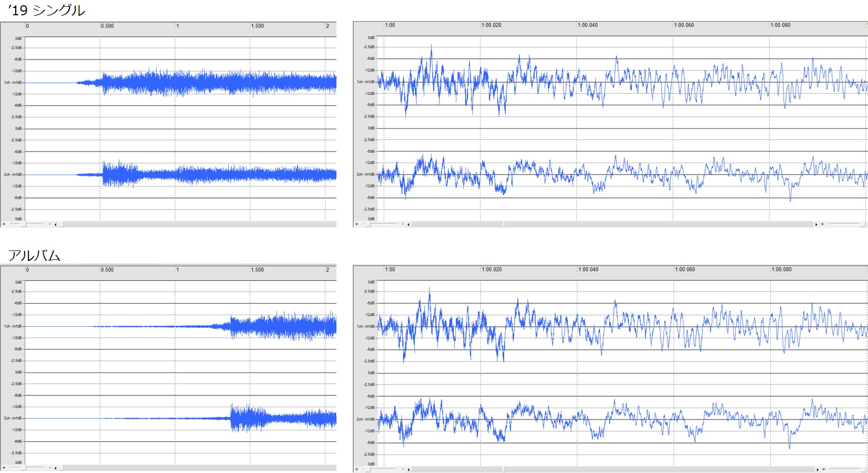
Task: Click the zoom-in plus icon at bottom-left of the album zoomed panel
Action: pos(356,468)
